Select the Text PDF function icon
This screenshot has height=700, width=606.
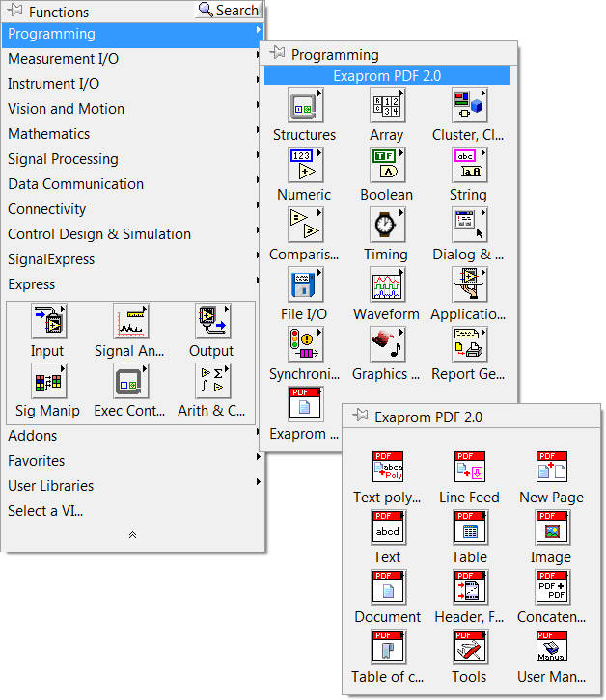coord(388,527)
